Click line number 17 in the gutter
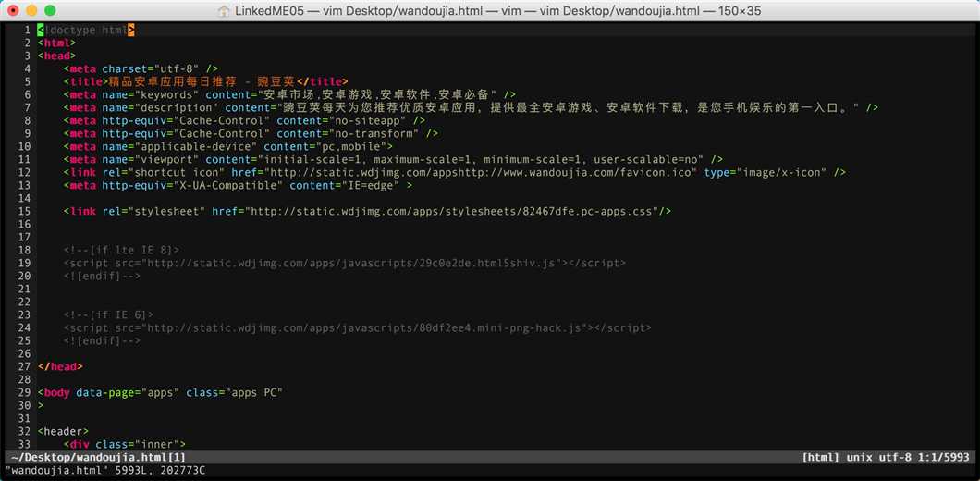Screen dimensions: 980x481 pos(24,237)
